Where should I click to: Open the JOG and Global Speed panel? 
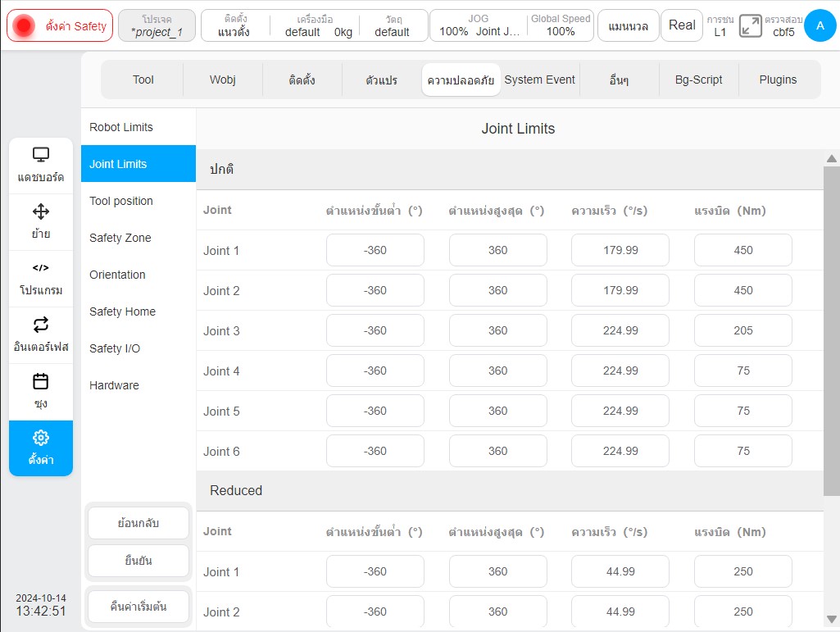coord(511,25)
